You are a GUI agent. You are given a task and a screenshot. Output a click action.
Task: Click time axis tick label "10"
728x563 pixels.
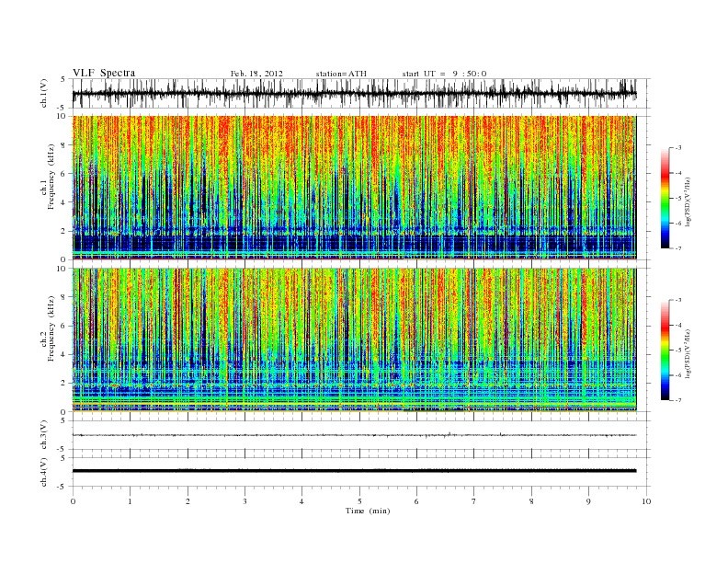pos(646,501)
